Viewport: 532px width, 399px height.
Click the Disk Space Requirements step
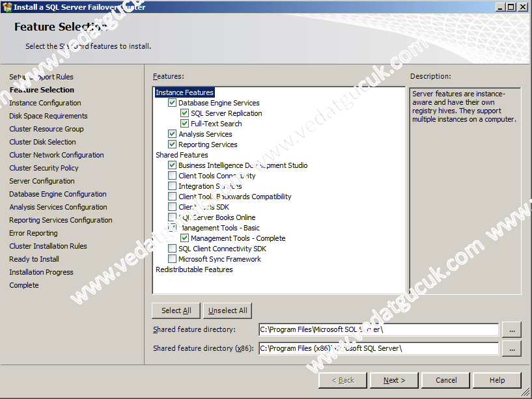(x=48, y=116)
